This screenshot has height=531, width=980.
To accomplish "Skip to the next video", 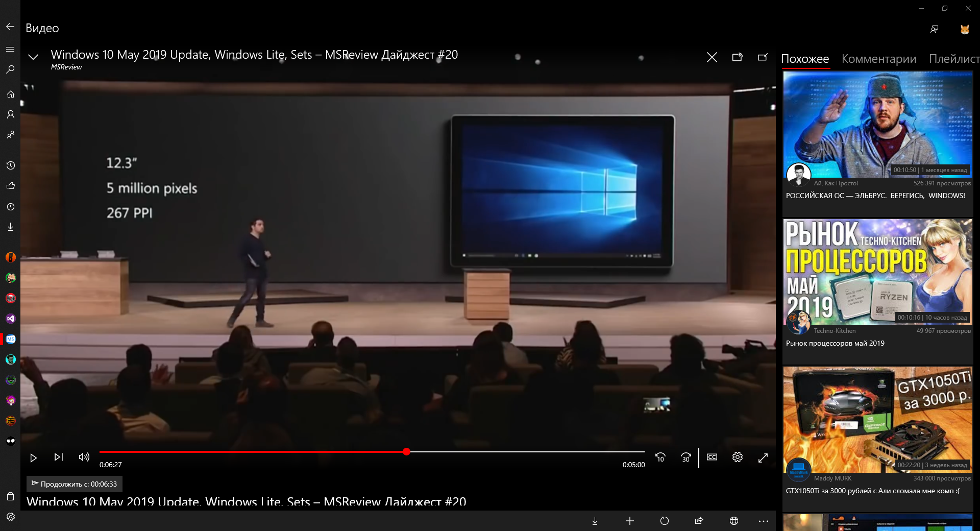I will click(x=59, y=457).
